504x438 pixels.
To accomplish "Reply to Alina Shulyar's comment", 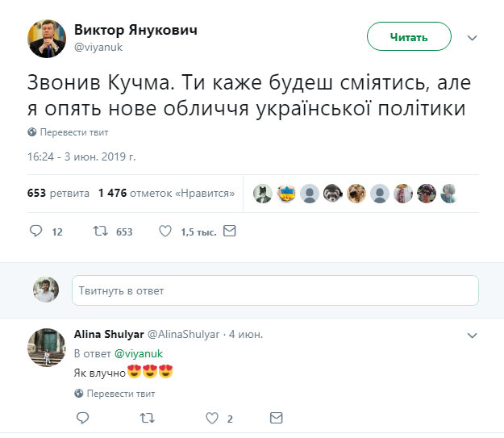I will [x=82, y=418].
